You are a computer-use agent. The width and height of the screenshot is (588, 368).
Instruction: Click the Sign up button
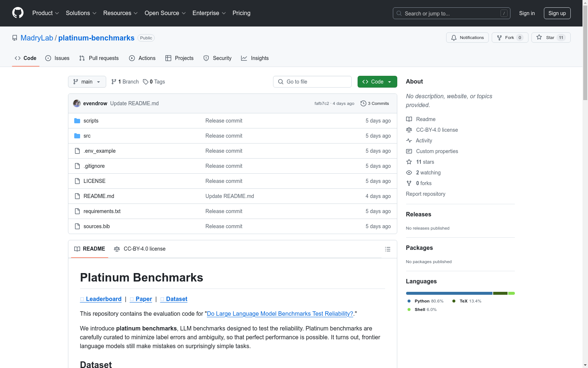(557, 13)
